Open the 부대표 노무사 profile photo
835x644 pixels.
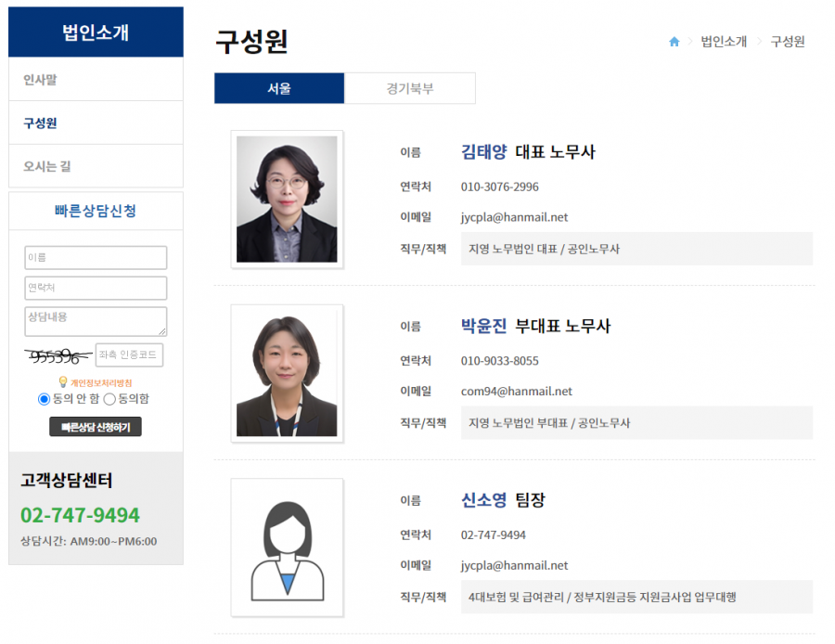coord(287,374)
